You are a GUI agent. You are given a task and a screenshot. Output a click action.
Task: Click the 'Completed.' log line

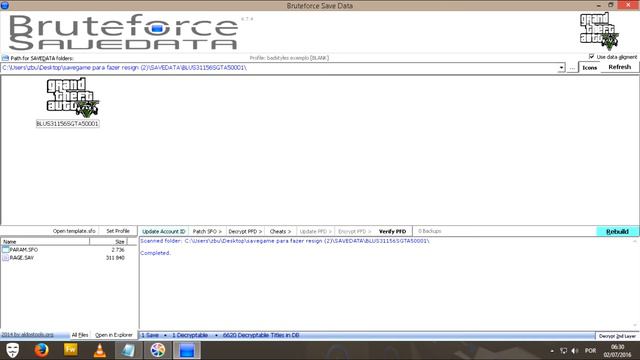point(156,253)
